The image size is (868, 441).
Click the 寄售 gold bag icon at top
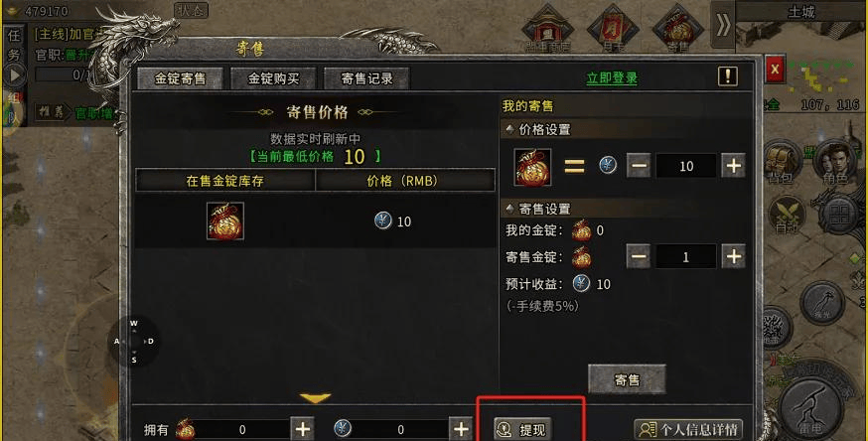tap(677, 28)
